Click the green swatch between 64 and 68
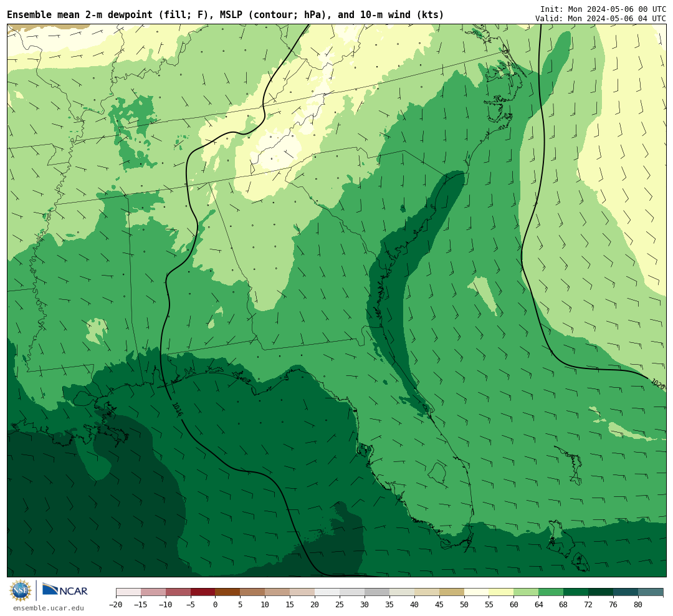Screen dimensions: 673x616 pyautogui.click(x=551, y=592)
